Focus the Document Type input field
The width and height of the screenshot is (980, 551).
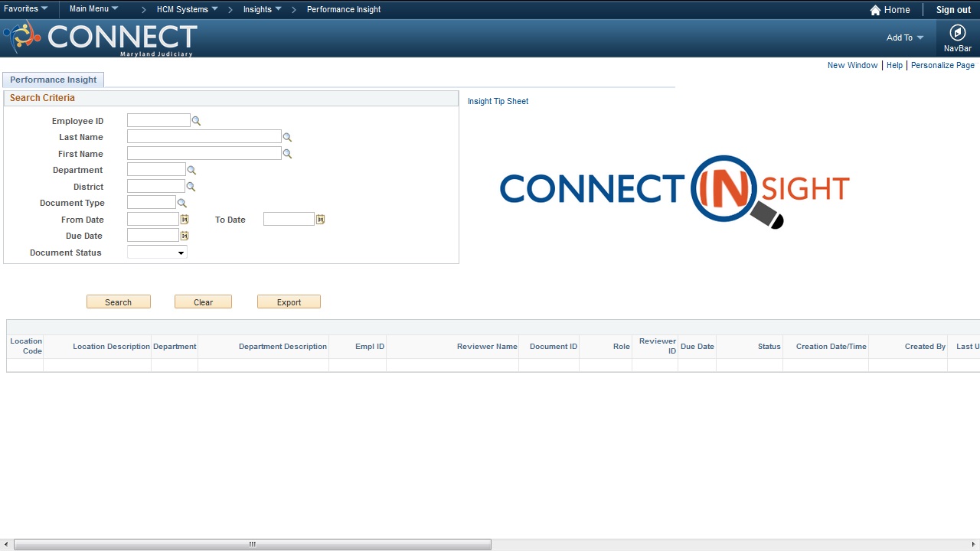pos(152,202)
